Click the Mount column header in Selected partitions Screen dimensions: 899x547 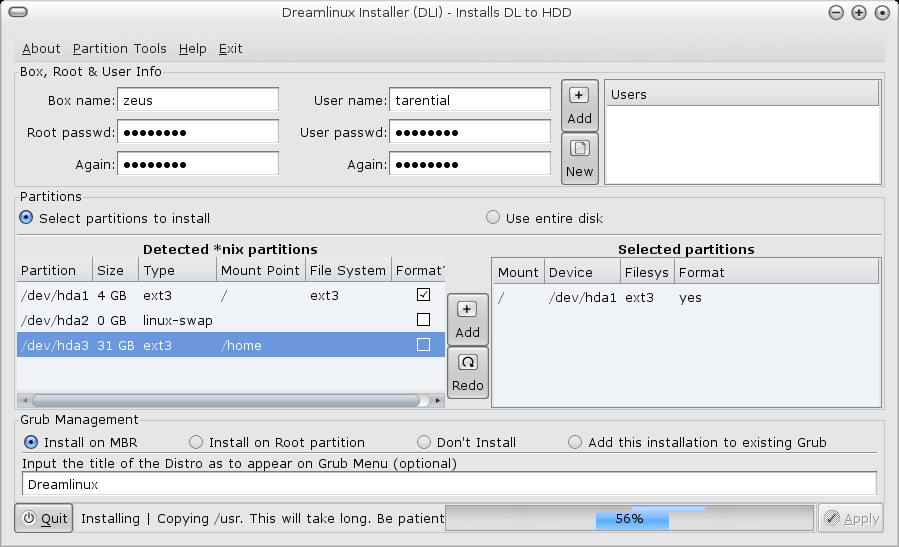pyautogui.click(x=518, y=272)
